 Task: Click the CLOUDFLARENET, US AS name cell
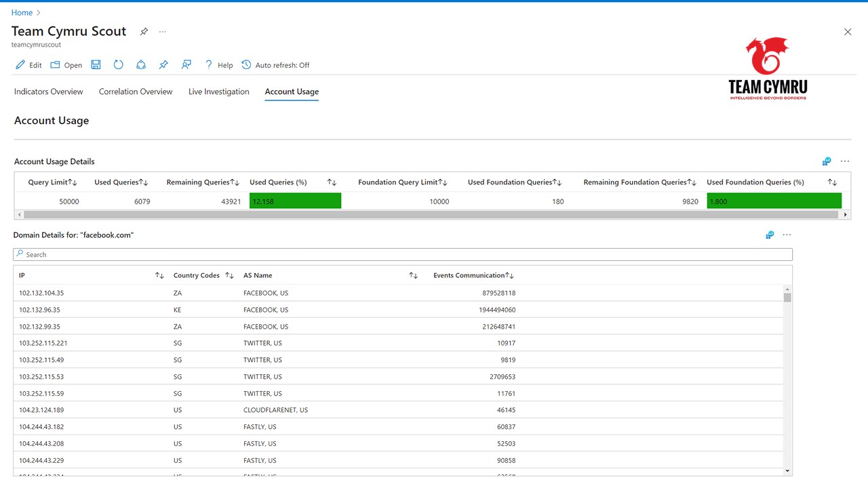275,410
